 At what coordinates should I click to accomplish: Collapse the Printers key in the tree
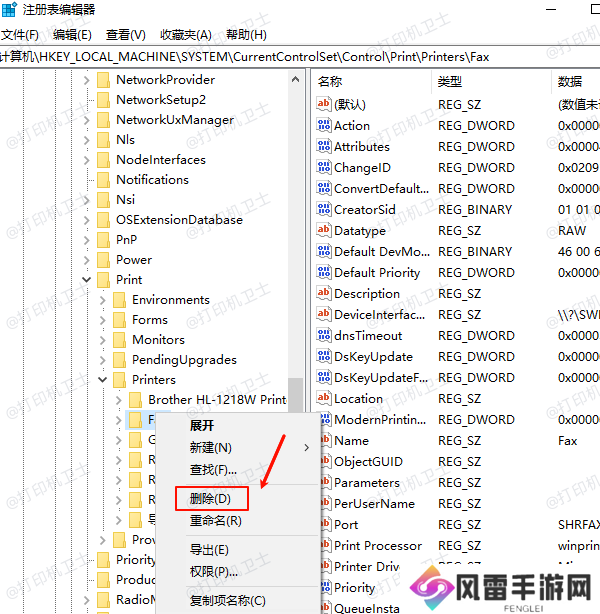[x=103, y=380]
